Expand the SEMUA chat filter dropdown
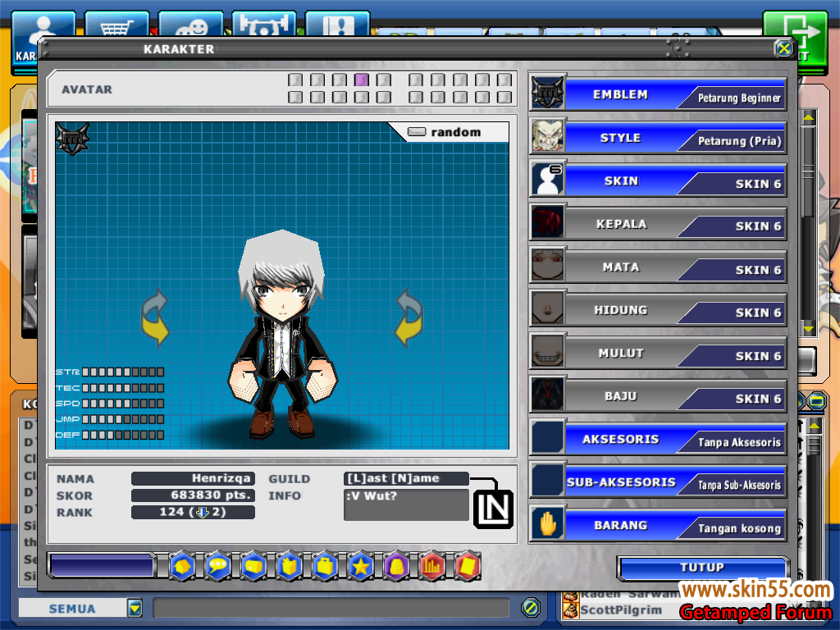 click(x=135, y=608)
